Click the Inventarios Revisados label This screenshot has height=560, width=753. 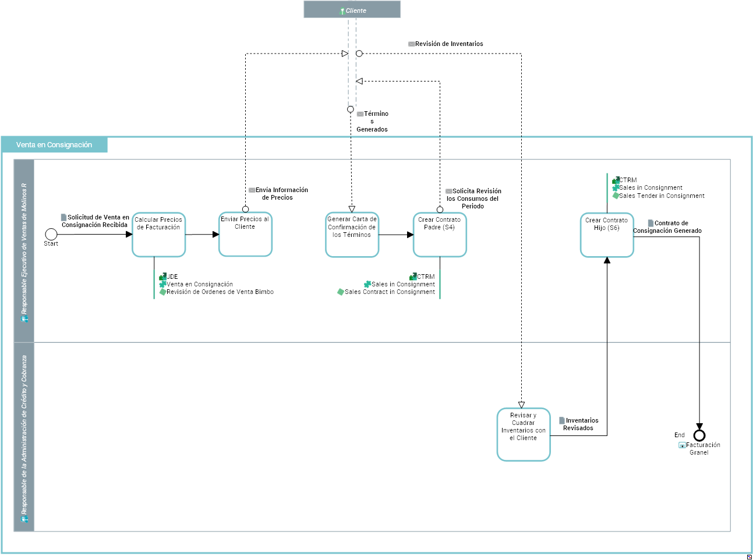click(x=581, y=424)
